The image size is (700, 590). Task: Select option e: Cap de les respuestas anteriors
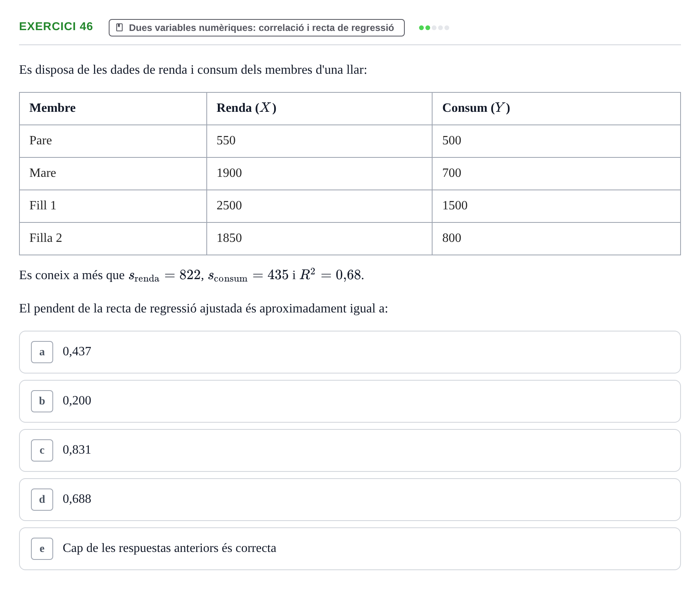point(350,549)
